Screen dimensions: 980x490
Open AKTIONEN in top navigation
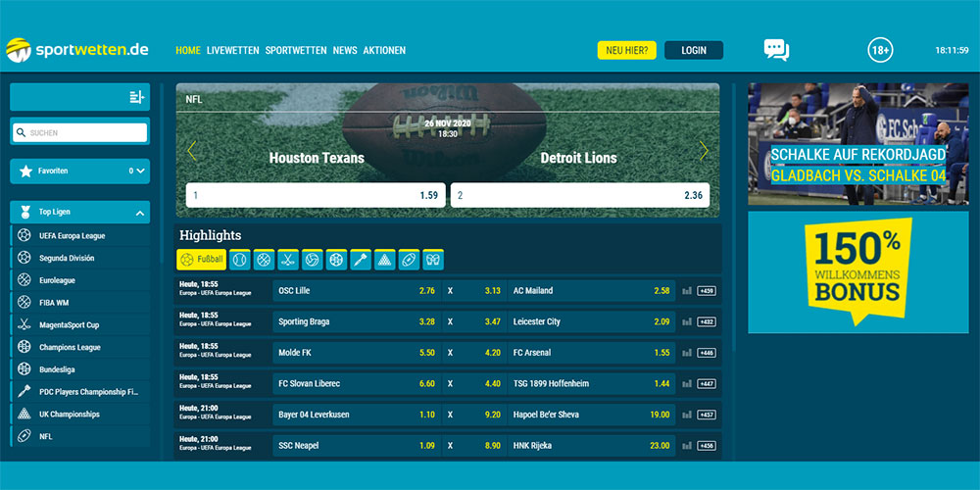tap(384, 50)
